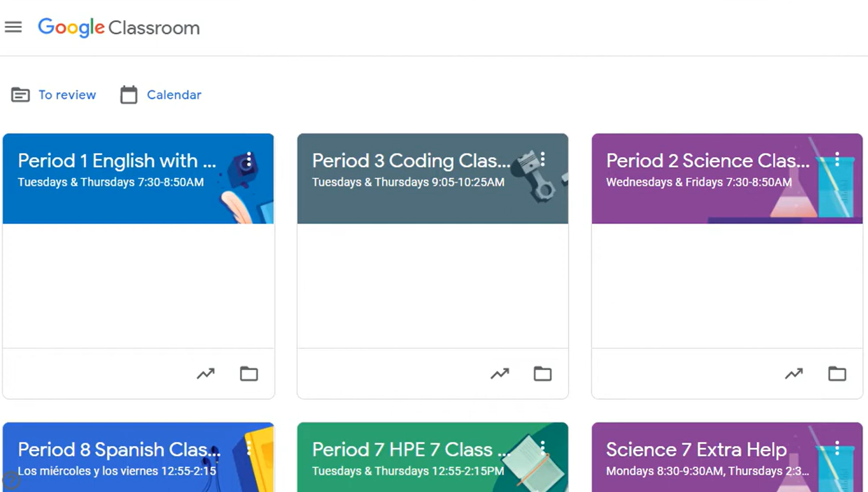868x492 pixels.
Task: Open more options for Period 8 Spanish
Action: pos(249,448)
